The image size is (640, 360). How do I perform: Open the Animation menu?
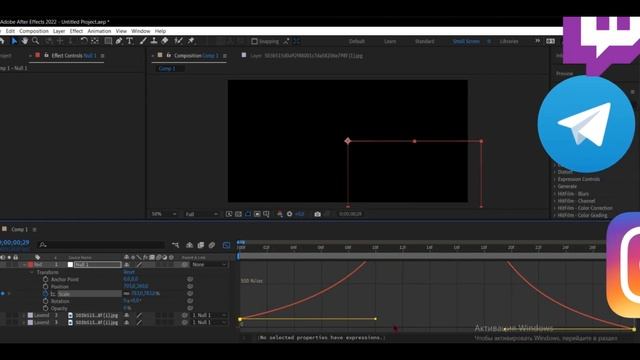pyautogui.click(x=99, y=31)
